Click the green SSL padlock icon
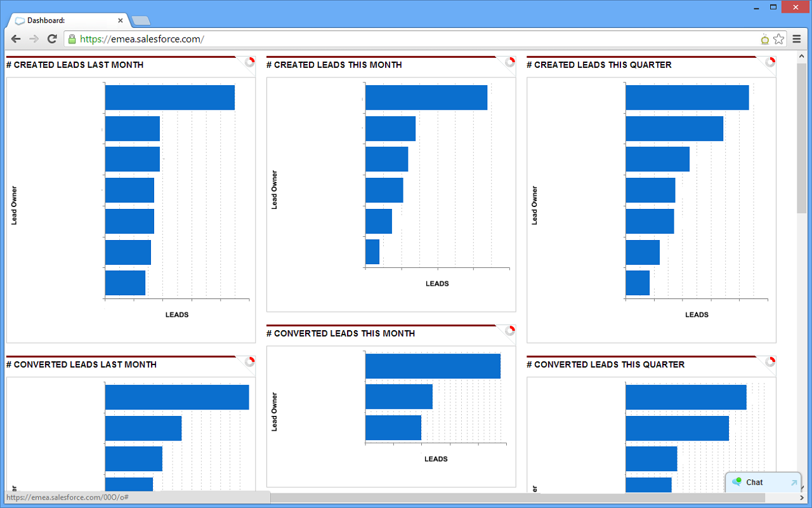 [72, 39]
